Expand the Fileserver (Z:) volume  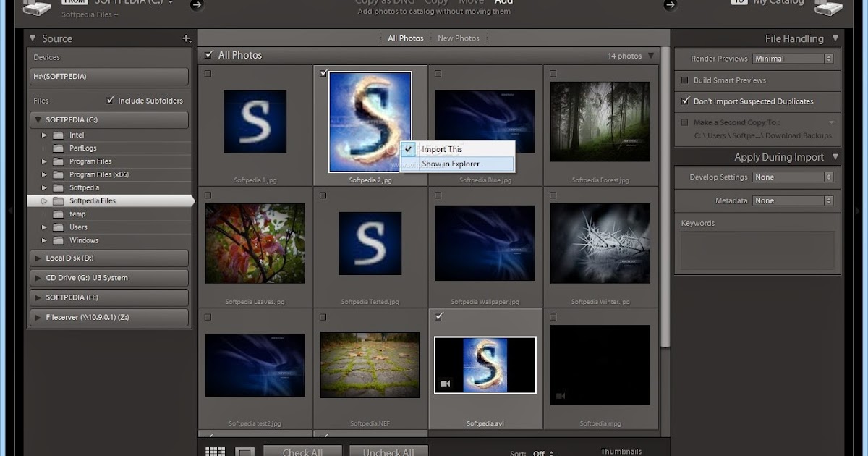coord(38,317)
